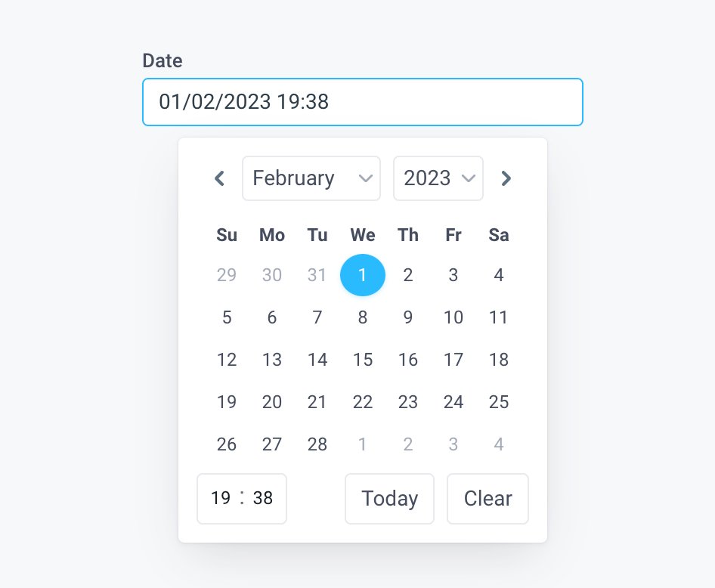Select February 14 in the calendar
Viewport: 715px width, 588px height.
click(x=317, y=360)
